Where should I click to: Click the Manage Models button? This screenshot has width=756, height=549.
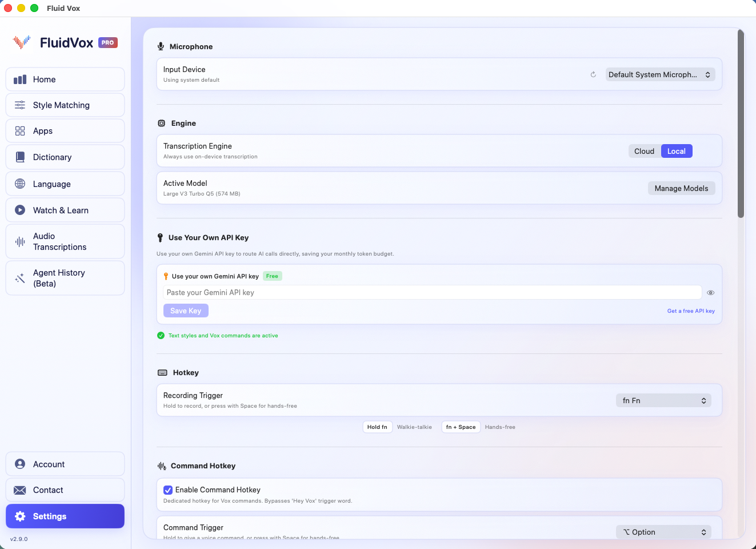coord(681,188)
